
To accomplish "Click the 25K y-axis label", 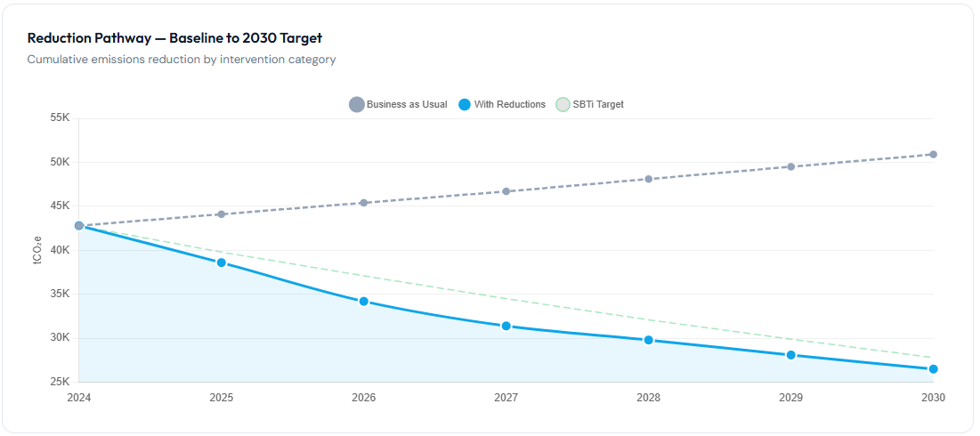I will [x=60, y=382].
